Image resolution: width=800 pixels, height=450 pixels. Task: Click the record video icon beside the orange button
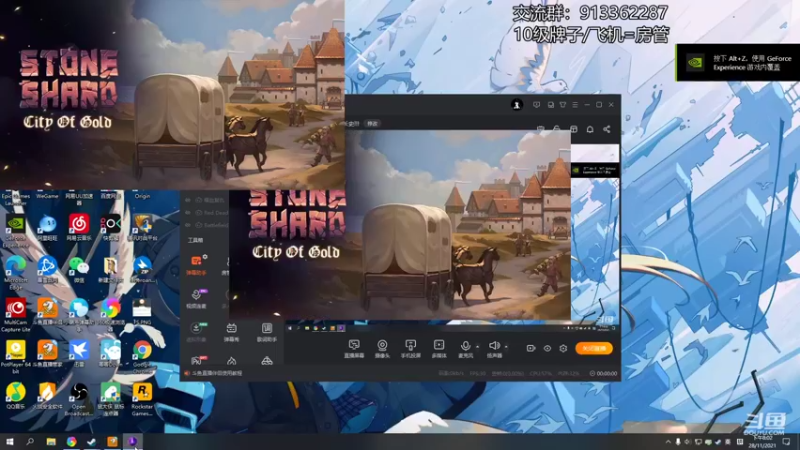(531, 348)
